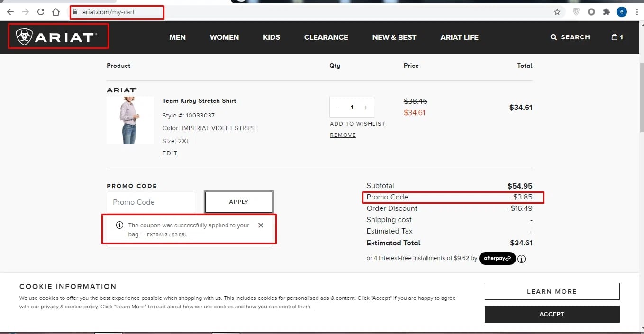Click the Style #: 10033037 text

click(x=189, y=116)
